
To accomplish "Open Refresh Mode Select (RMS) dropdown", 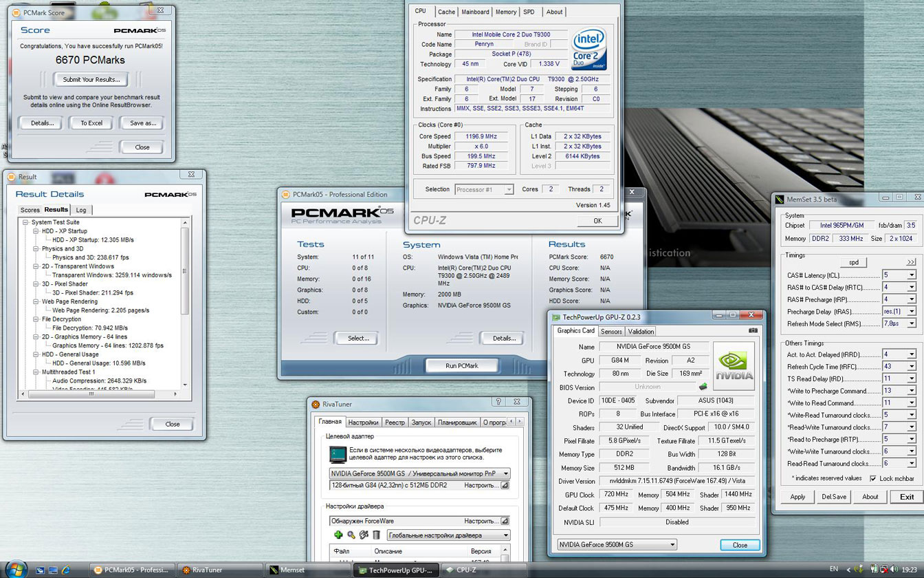I will coord(912,323).
